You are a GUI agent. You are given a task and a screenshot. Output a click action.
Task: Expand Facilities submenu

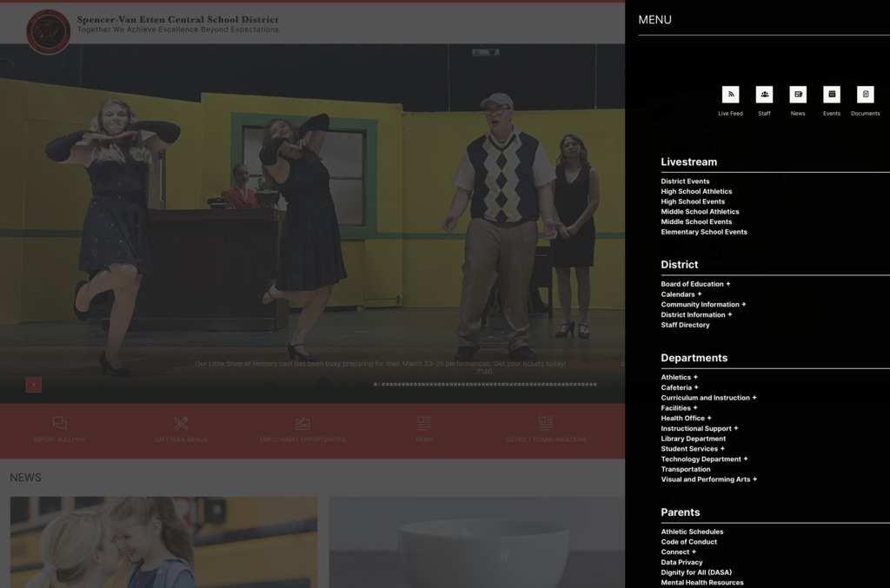point(695,407)
